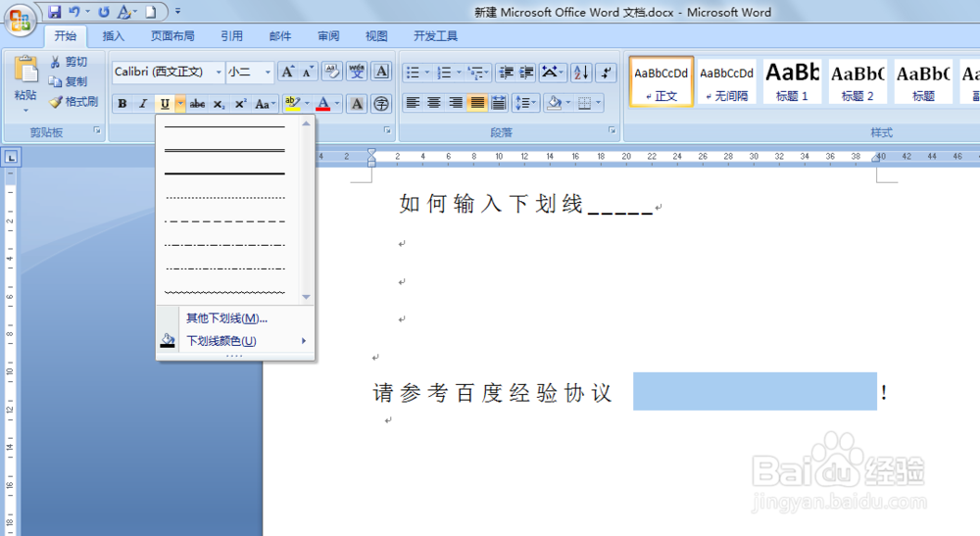Apply the 标题 1 style
The image size is (980, 536).
pyautogui.click(x=792, y=82)
